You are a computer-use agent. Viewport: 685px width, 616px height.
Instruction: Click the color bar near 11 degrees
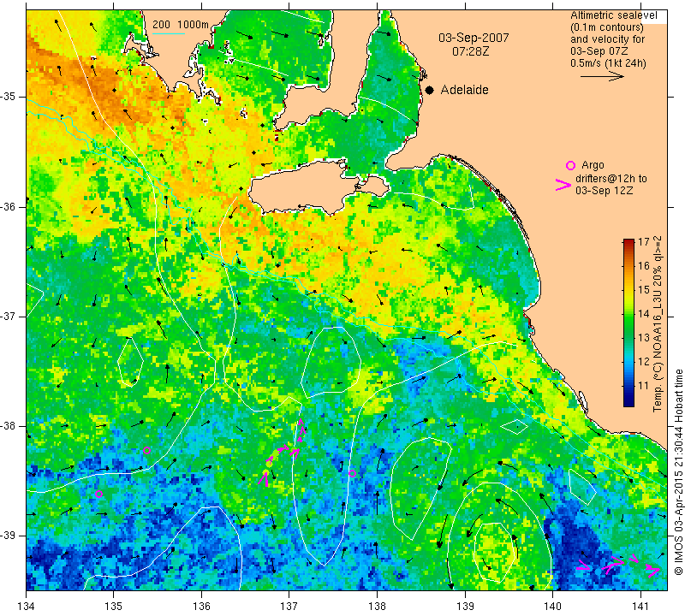coord(628,386)
